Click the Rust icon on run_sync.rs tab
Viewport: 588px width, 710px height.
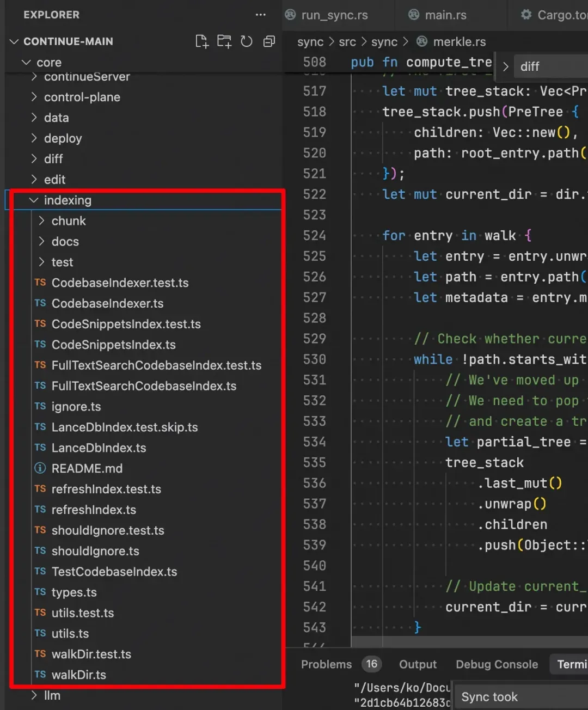tap(291, 15)
